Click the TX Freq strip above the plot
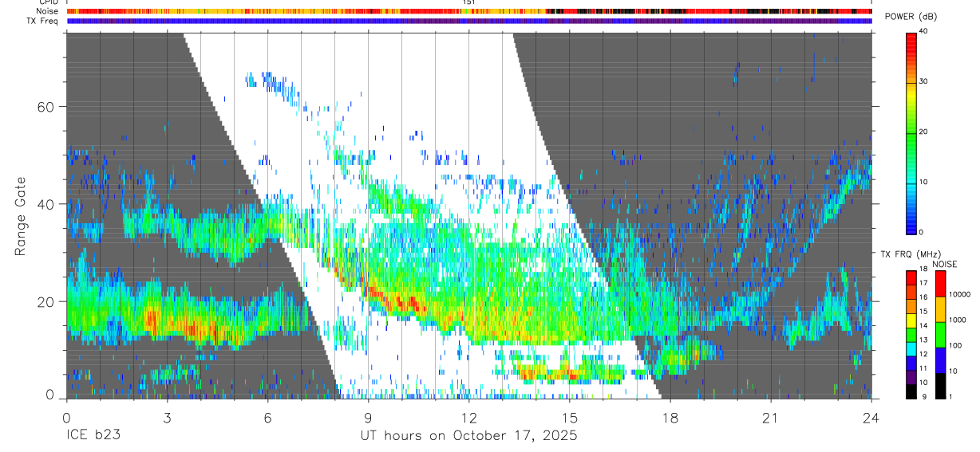Image resolution: width=980 pixels, height=452 pixels. 469,21
